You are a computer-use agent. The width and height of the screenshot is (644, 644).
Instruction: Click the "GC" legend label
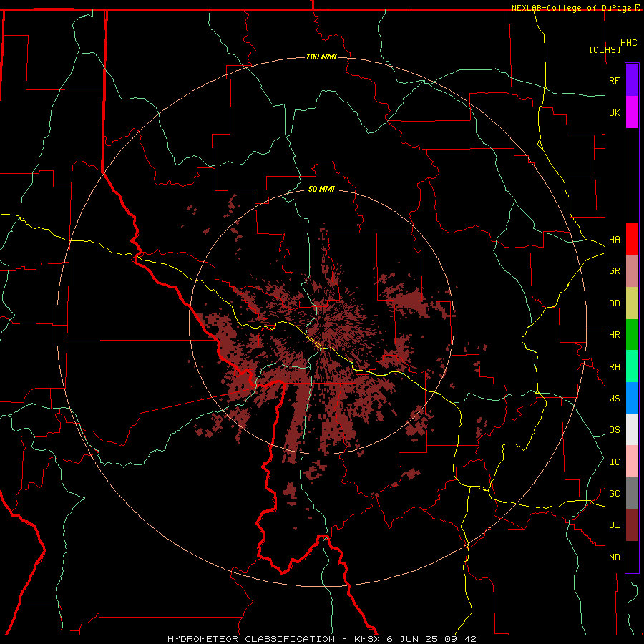[x=614, y=494]
